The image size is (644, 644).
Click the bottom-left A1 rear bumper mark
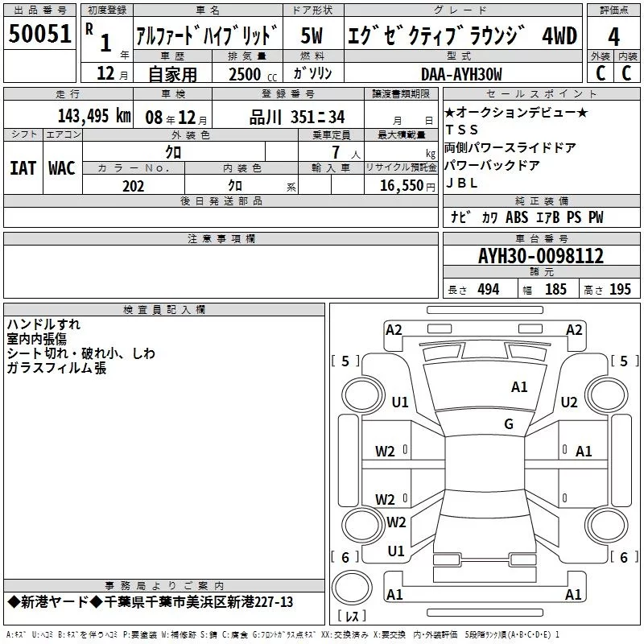[394, 595]
